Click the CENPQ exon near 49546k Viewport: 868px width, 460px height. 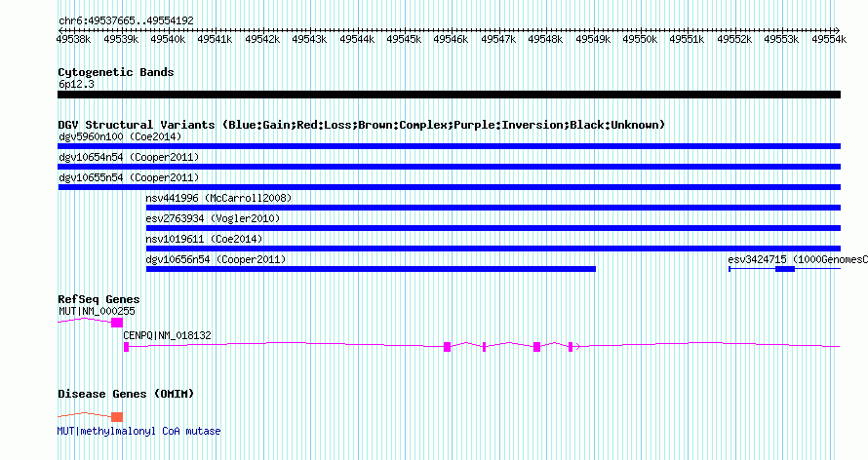(x=448, y=347)
